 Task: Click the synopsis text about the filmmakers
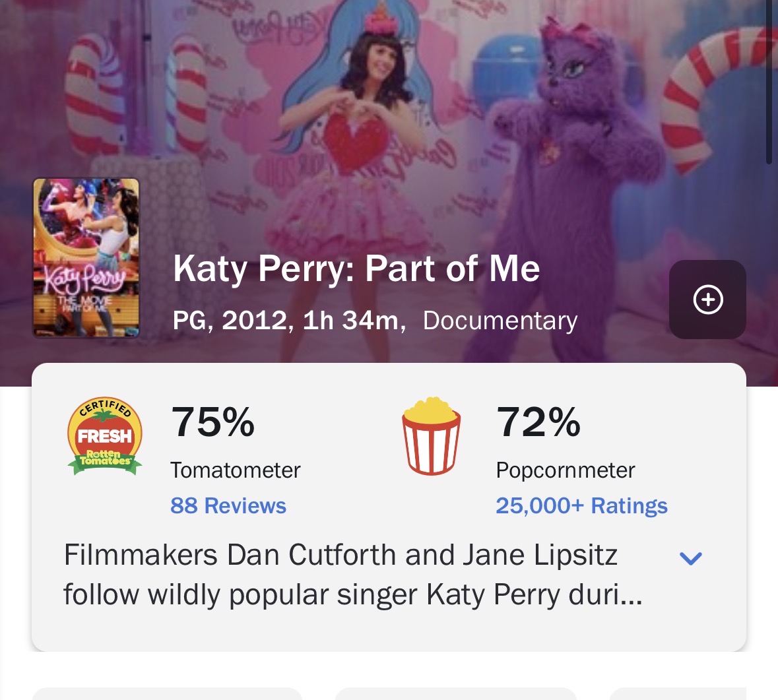tap(353, 575)
